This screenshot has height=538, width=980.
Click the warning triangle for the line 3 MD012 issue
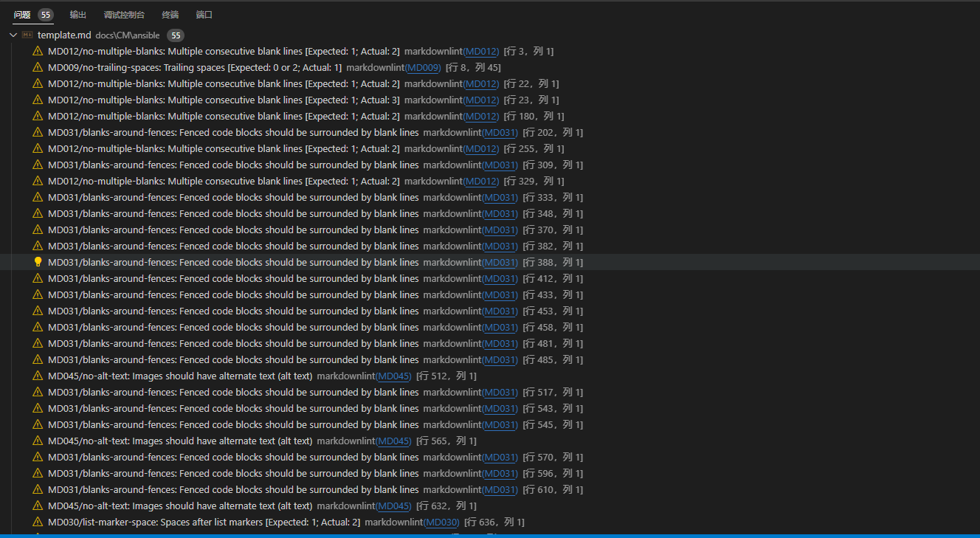38,51
